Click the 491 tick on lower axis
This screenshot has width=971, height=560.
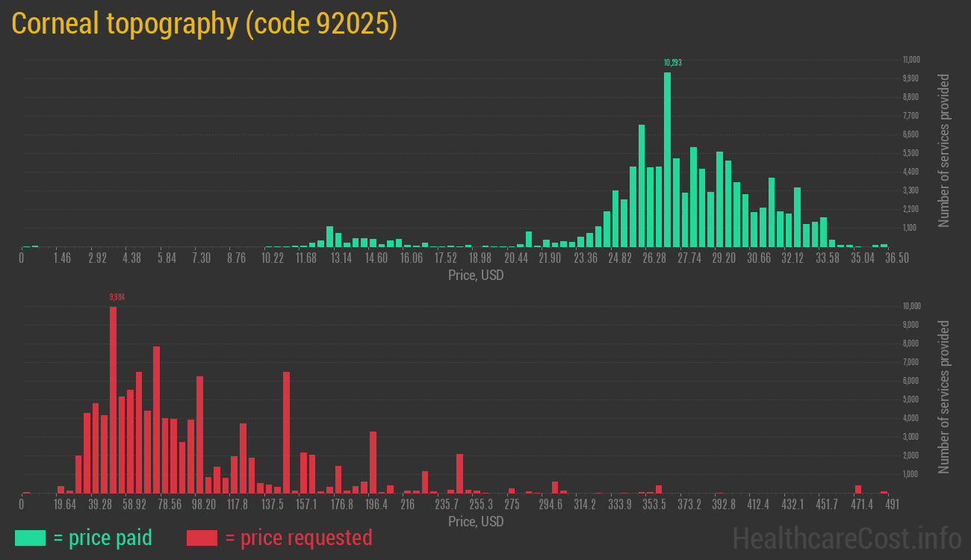(x=891, y=505)
